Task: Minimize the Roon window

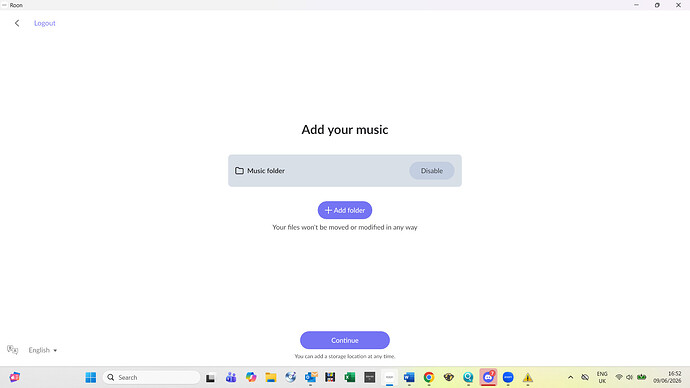Action: [636, 5]
